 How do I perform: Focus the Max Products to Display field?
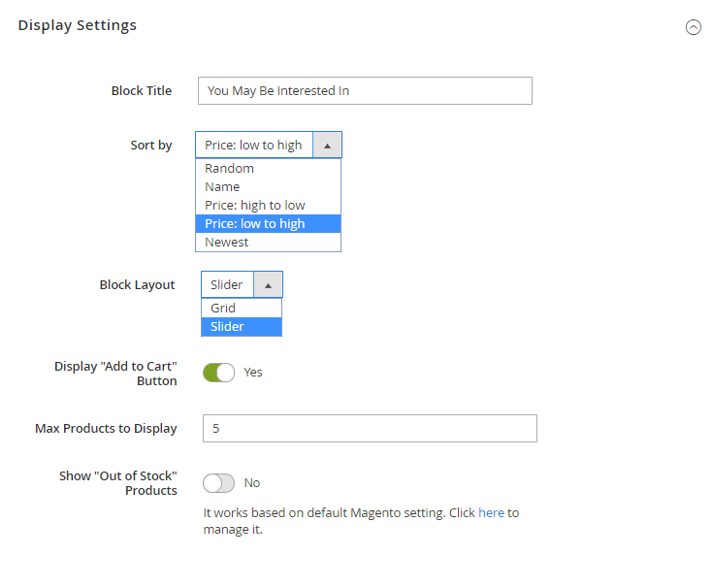(x=369, y=428)
